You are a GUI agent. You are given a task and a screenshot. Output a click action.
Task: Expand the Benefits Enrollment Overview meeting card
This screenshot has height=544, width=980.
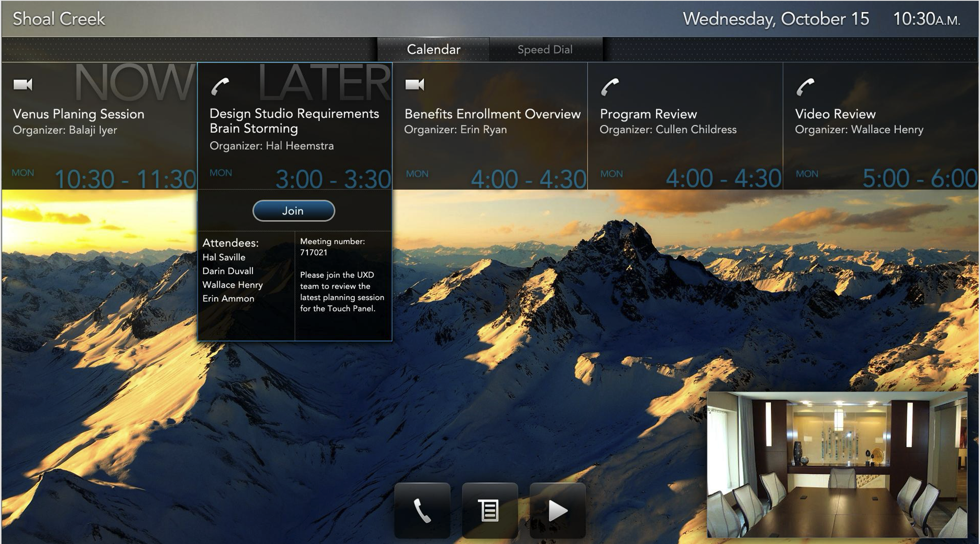492,114
